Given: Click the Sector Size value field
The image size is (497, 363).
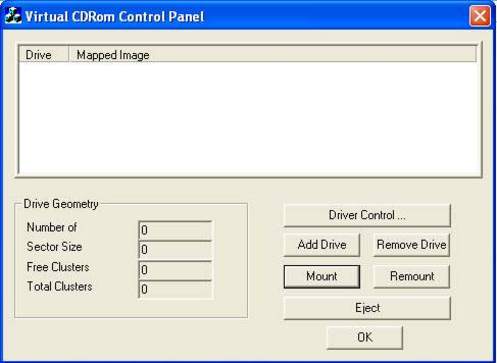Looking at the screenshot, I should [x=175, y=250].
